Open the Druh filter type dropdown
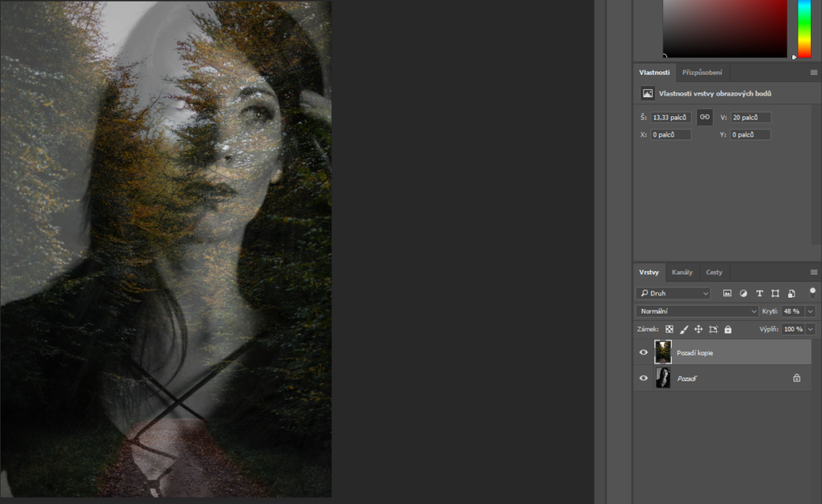Screen dimensions: 822x504 tap(673, 294)
